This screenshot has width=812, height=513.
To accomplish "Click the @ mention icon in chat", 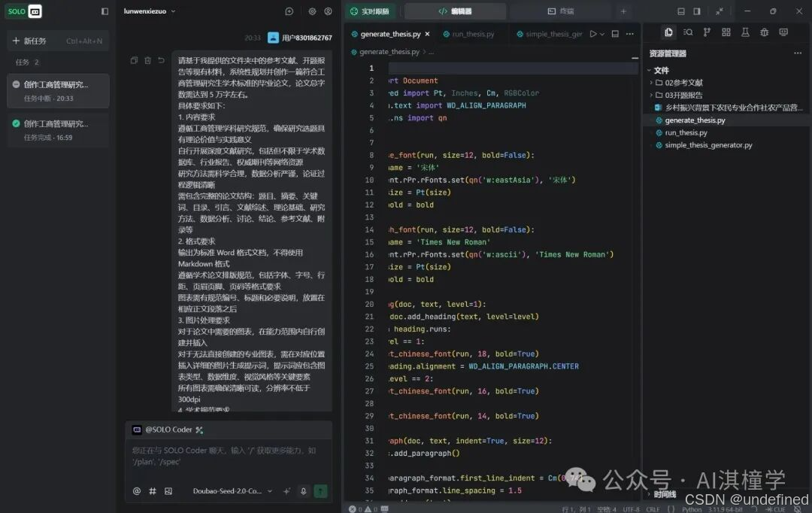I will 137,491.
